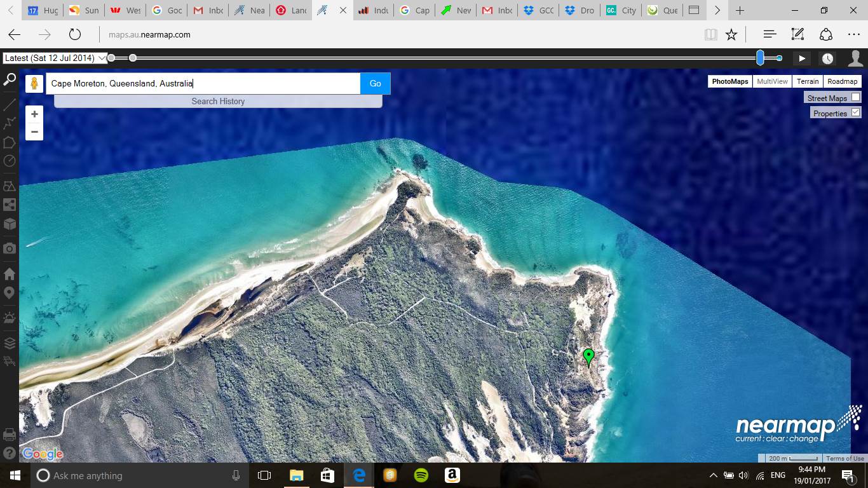Image resolution: width=868 pixels, height=488 pixels.
Task: Play the survey timeline animation
Action: coord(802,58)
